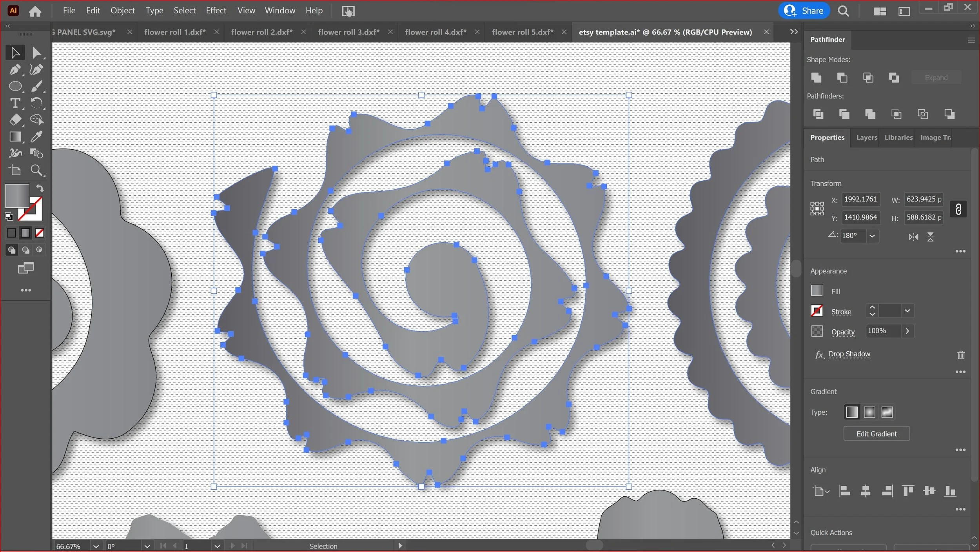Click the Unite shape mode icon
This screenshot has width=980, height=552.
tap(816, 78)
